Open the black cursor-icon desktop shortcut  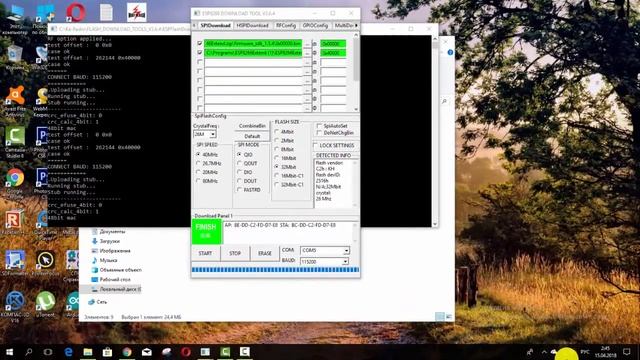pyautogui.click(x=45, y=260)
